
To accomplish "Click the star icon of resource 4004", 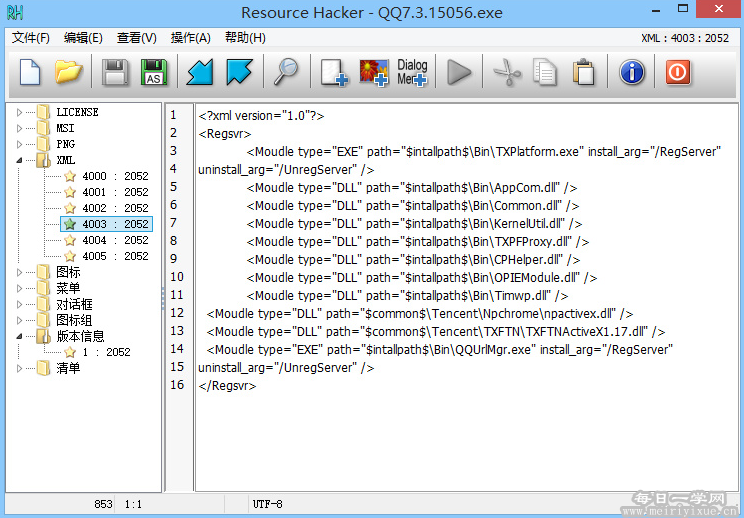I will tap(70, 240).
